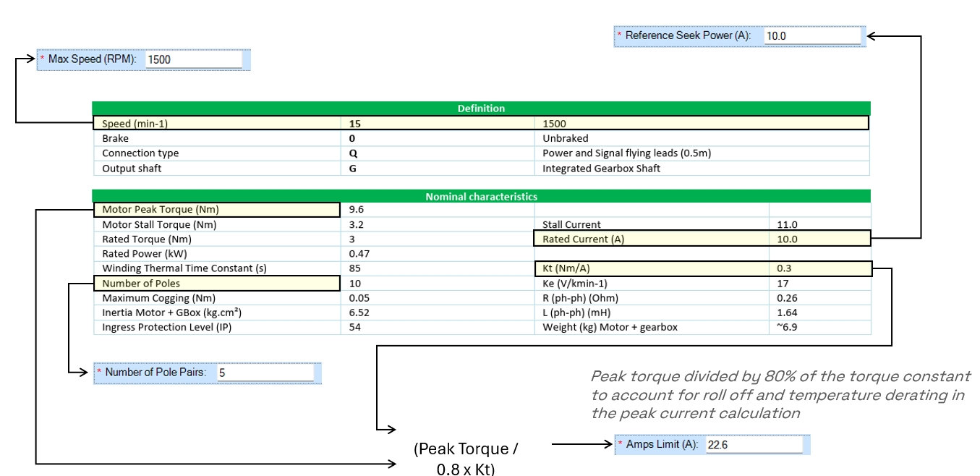The image size is (980, 476).
Task: Select 'Inertia Motor + GBox (kg.cm²)' label
Action: 171,313
